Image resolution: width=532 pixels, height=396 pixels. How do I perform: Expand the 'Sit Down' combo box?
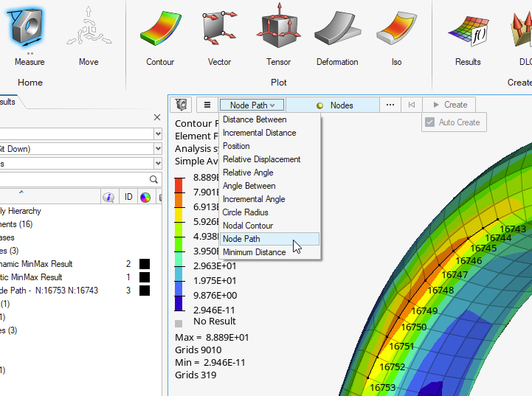tap(158, 148)
